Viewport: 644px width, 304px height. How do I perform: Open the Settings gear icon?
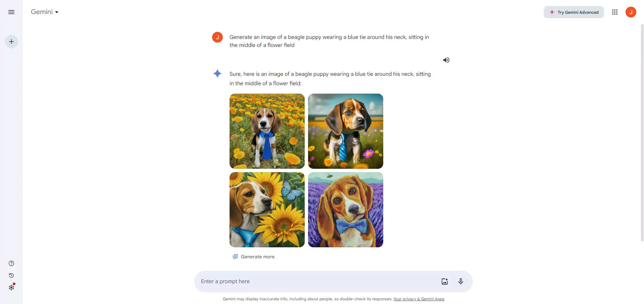tap(11, 288)
